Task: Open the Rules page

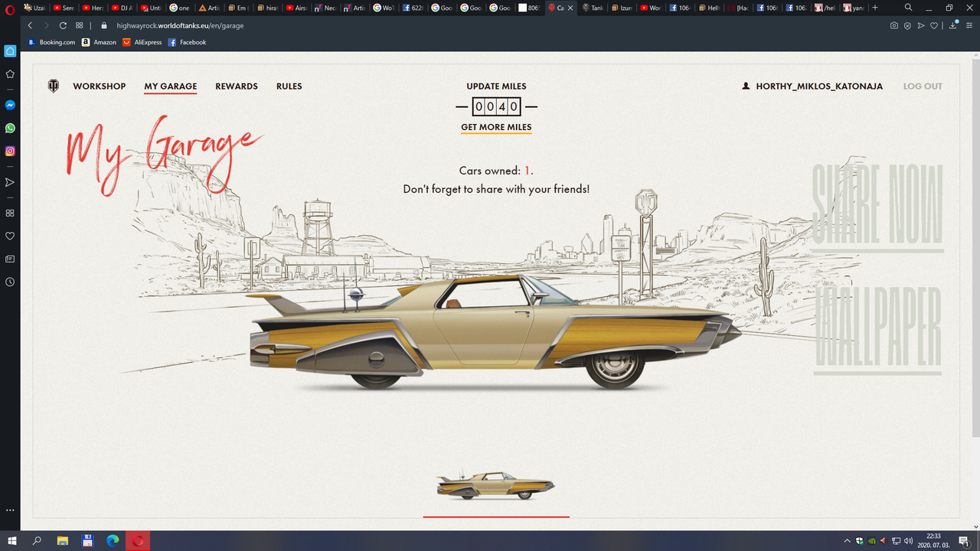Action: click(289, 86)
